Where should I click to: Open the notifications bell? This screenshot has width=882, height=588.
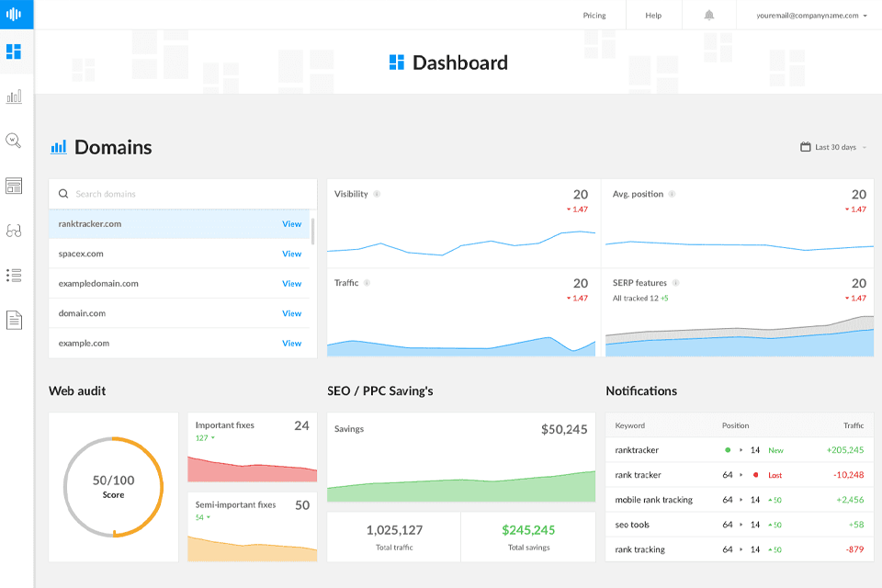(x=707, y=14)
